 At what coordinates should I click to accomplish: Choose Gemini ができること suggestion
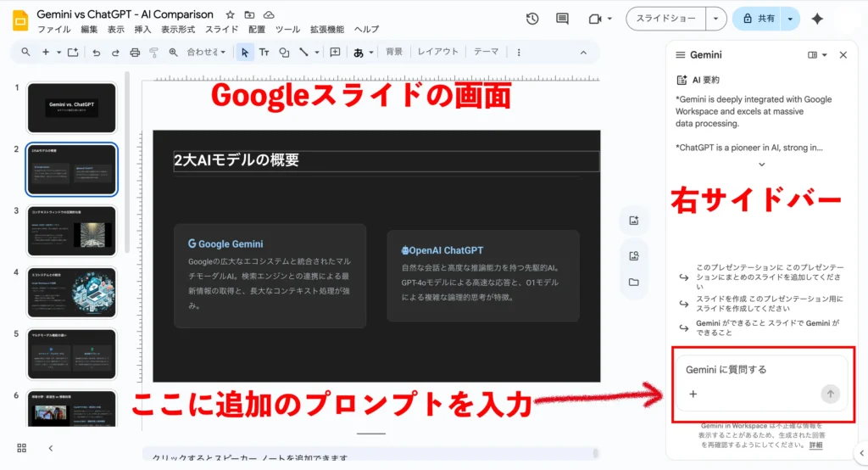762,327
